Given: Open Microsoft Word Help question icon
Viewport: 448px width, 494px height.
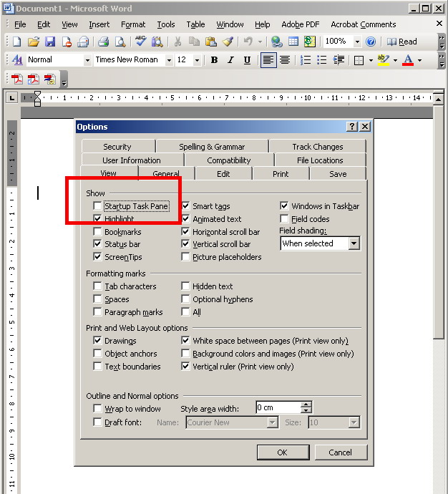Looking at the screenshot, I should (x=371, y=42).
